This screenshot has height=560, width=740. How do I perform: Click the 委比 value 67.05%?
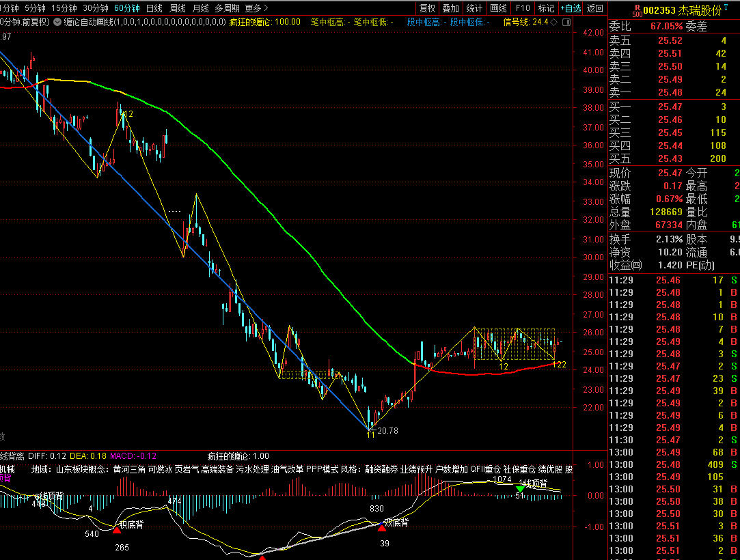click(666, 27)
